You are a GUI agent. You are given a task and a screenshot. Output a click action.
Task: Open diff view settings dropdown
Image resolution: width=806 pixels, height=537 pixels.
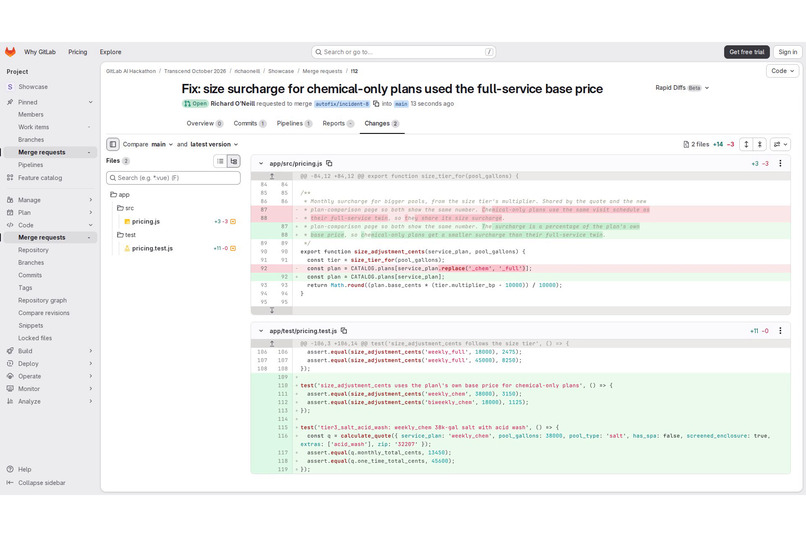click(780, 144)
